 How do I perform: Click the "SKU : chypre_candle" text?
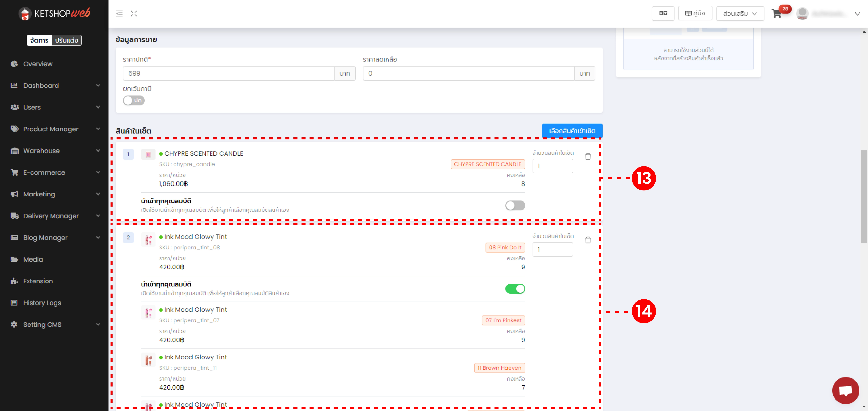coord(187,164)
